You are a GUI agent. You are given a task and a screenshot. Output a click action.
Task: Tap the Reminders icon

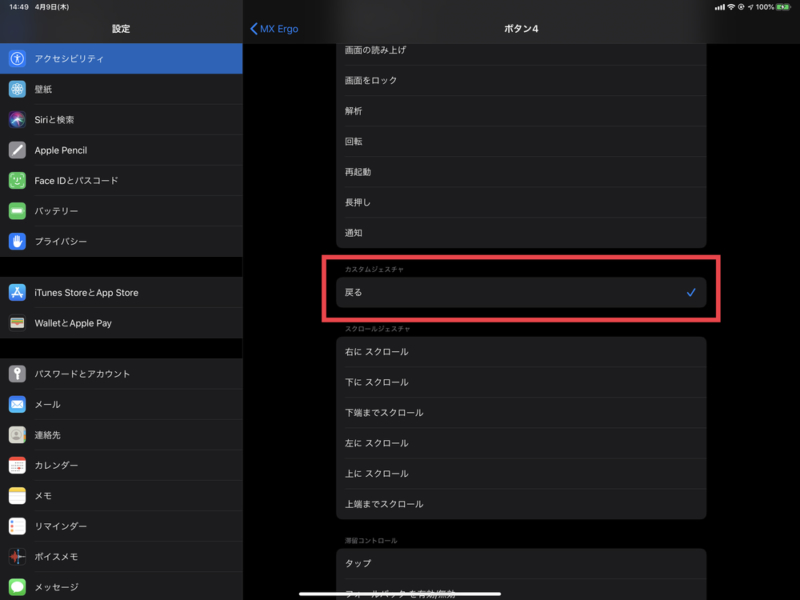coord(17,526)
